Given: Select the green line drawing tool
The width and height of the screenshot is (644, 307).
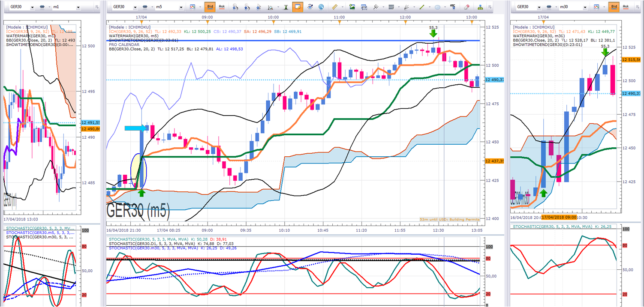Looking at the screenshot, I should [x=422, y=7].
